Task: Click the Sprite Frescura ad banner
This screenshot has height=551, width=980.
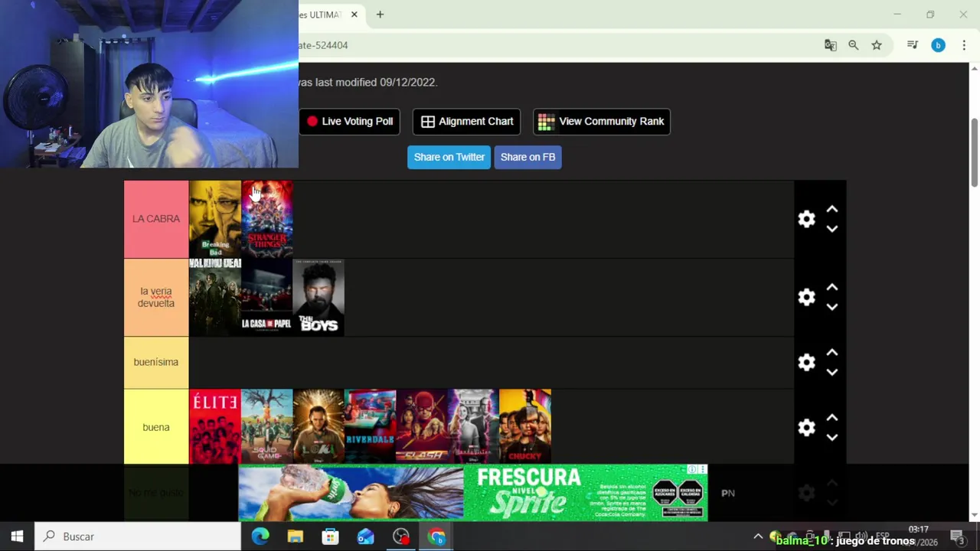Action: (473, 493)
